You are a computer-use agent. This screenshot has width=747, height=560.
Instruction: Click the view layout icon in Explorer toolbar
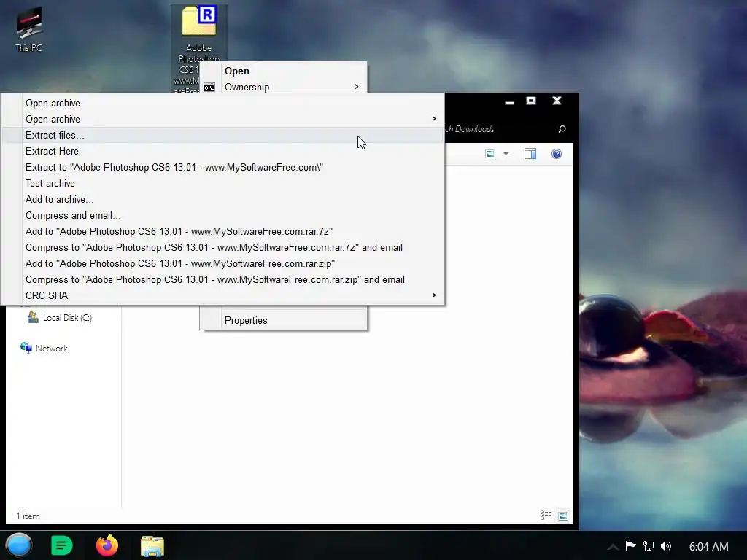[x=490, y=154]
